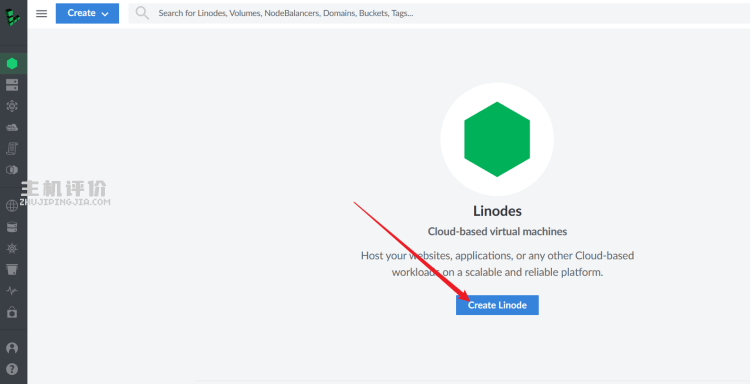
Task: Open Object Storage bucket icon
Action: coord(12,269)
